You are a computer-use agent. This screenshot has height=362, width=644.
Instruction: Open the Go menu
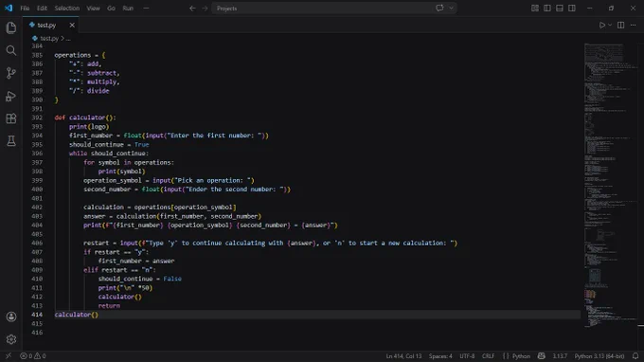(111, 9)
